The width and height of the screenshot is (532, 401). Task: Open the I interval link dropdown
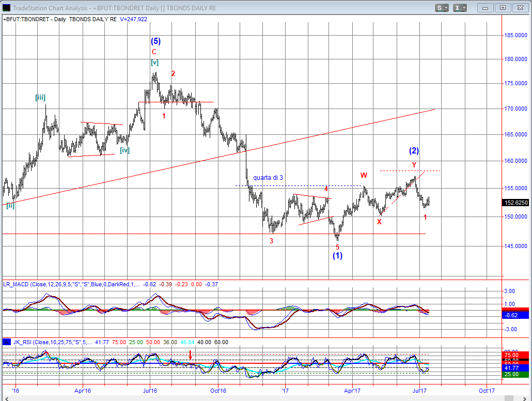click(x=460, y=8)
